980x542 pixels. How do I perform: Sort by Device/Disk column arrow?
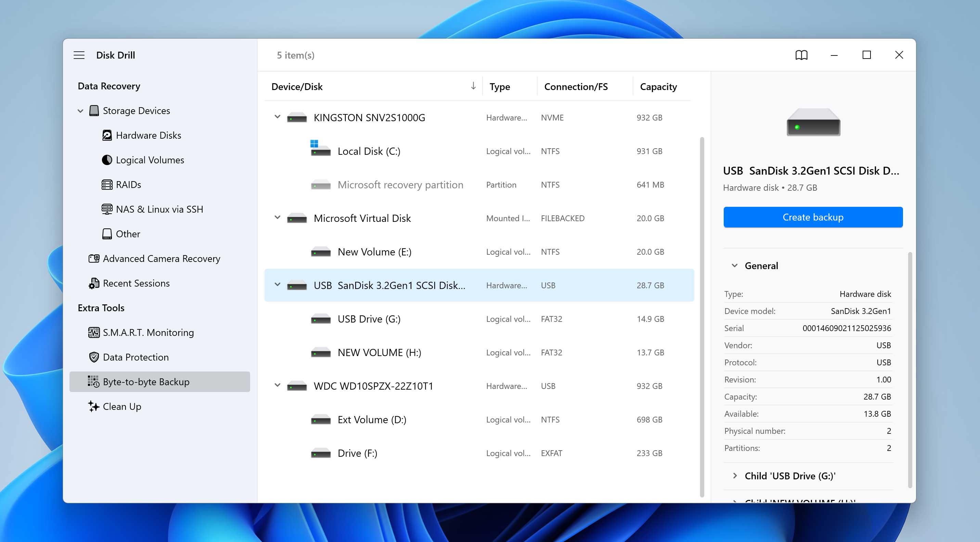click(x=473, y=86)
